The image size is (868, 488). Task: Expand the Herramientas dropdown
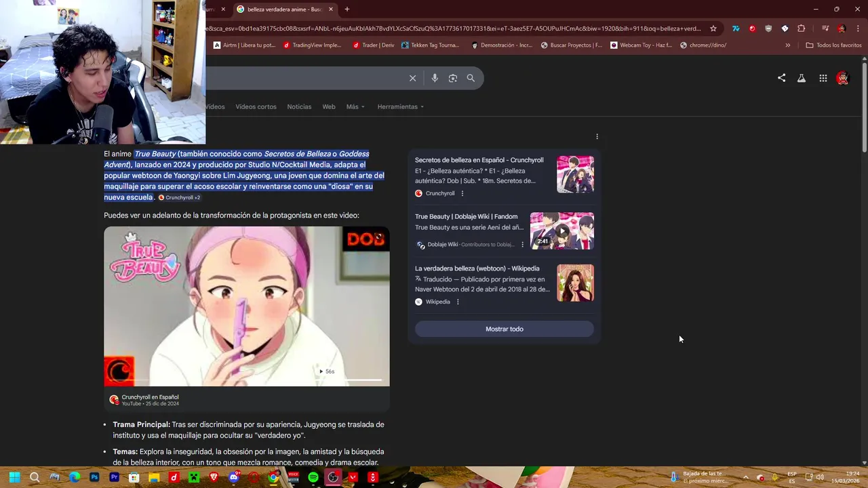click(x=400, y=106)
